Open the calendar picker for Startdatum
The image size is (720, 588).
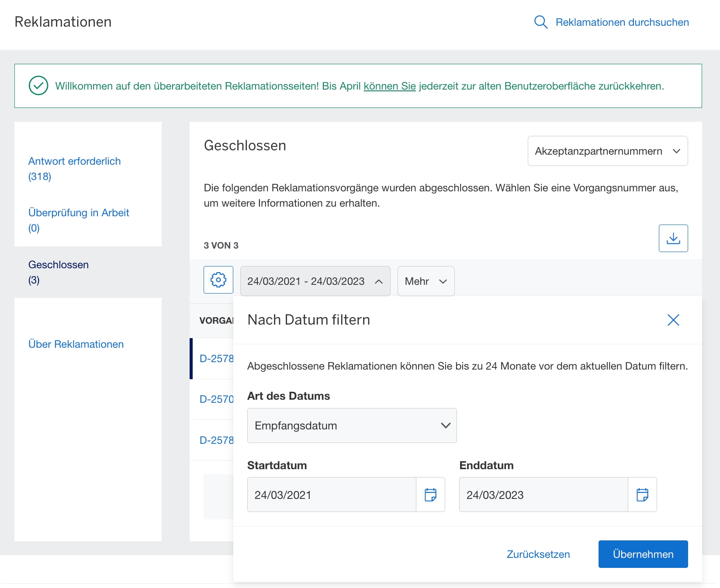pos(430,495)
